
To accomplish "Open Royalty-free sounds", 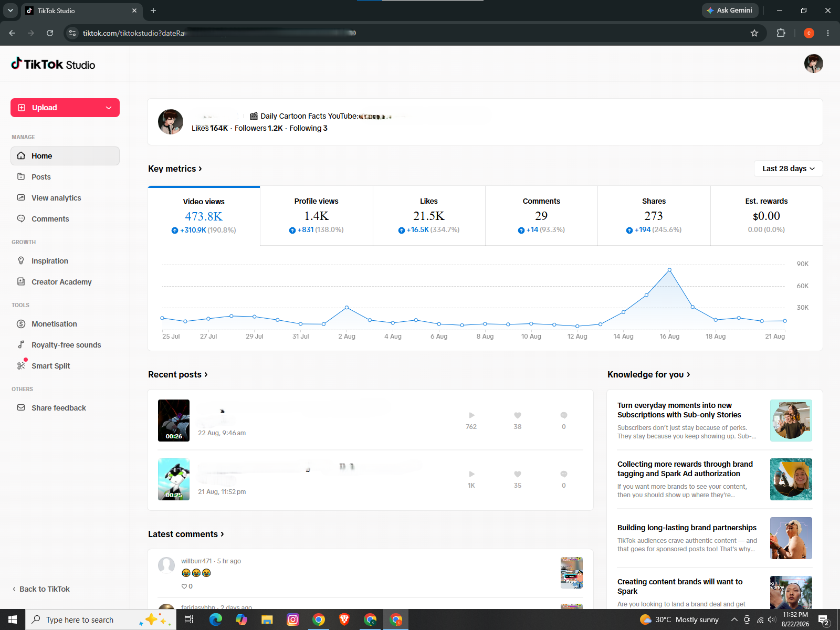I will pyautogui.click(x=65, y=345).
